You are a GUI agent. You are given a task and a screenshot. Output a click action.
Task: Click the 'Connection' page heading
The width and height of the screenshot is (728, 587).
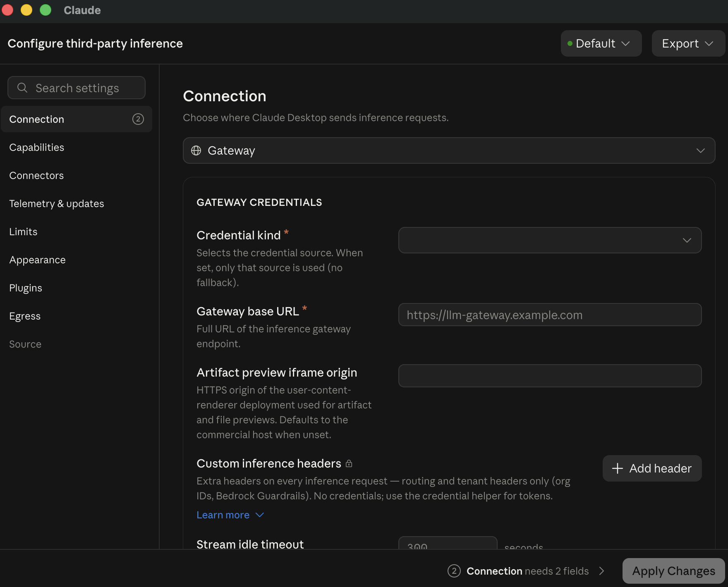(225, 96)
